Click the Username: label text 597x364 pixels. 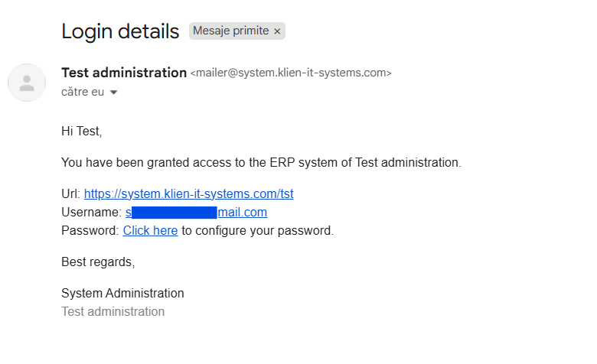pyautogui.click(x=91, y=213)
